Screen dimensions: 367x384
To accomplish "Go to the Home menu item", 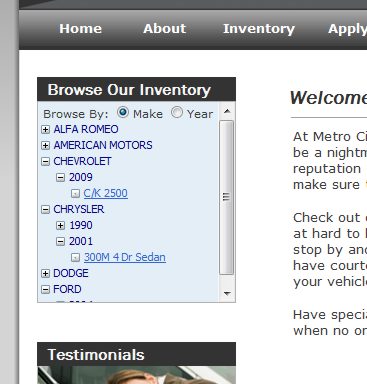I will pyautogui.click(x=81, y=29).
